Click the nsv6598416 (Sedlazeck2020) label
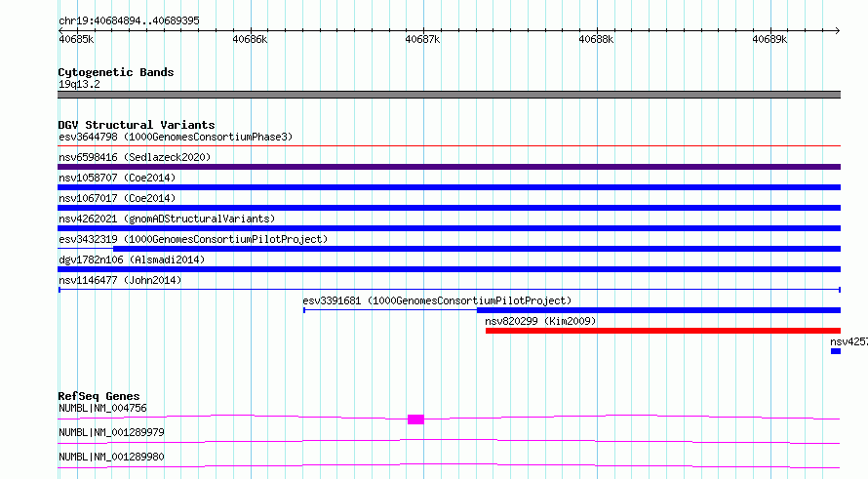 point(135,157)
